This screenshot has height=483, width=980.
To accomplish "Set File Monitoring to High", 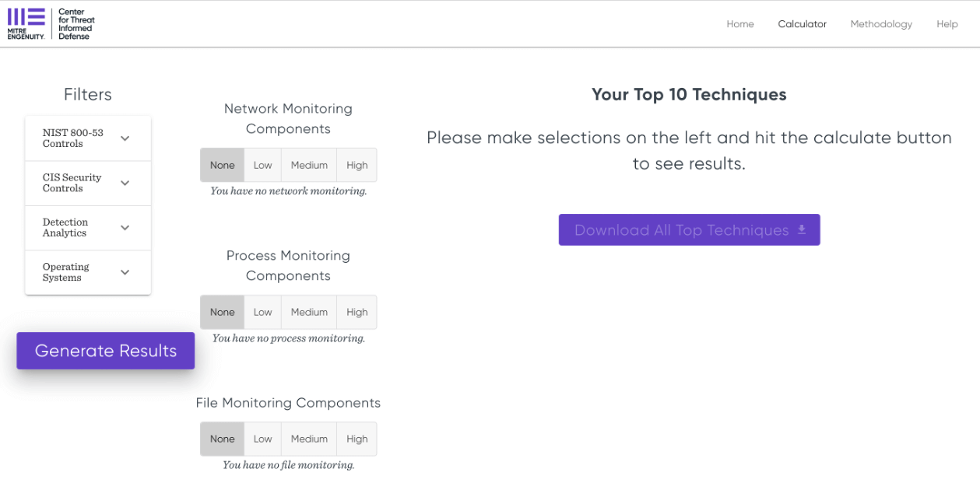I will [x=357, y=439].
